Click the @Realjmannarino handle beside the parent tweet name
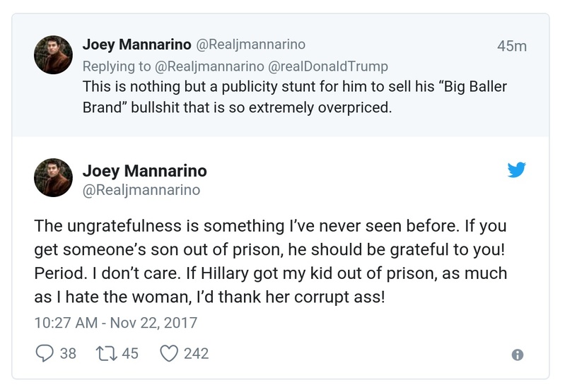This screenshot has height=392, width=565. coord(250,44)
